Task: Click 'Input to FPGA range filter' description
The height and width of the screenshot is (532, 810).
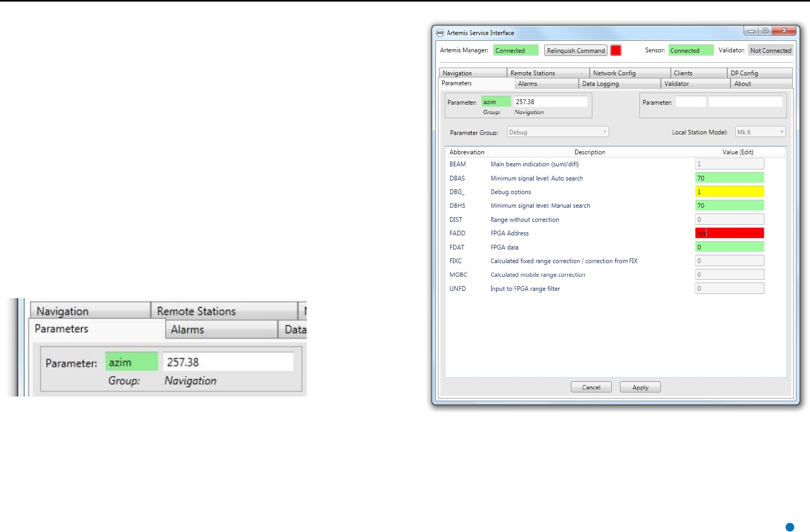Action: [x=525, y=289]
